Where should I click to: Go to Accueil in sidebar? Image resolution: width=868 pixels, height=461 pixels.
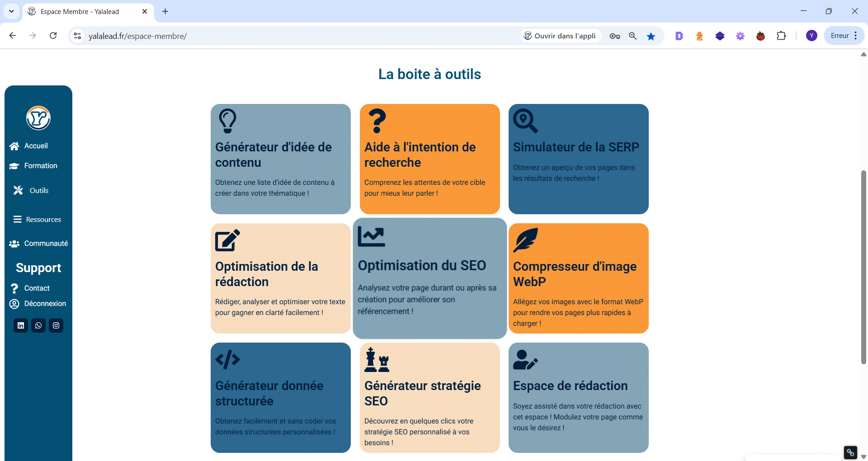pos(36,146)
